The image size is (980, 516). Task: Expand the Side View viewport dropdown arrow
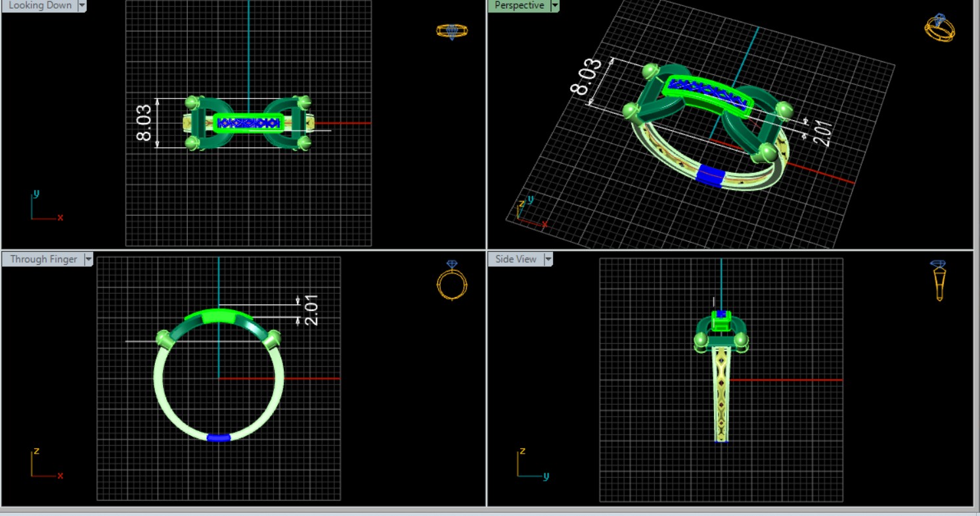[548, 259]
